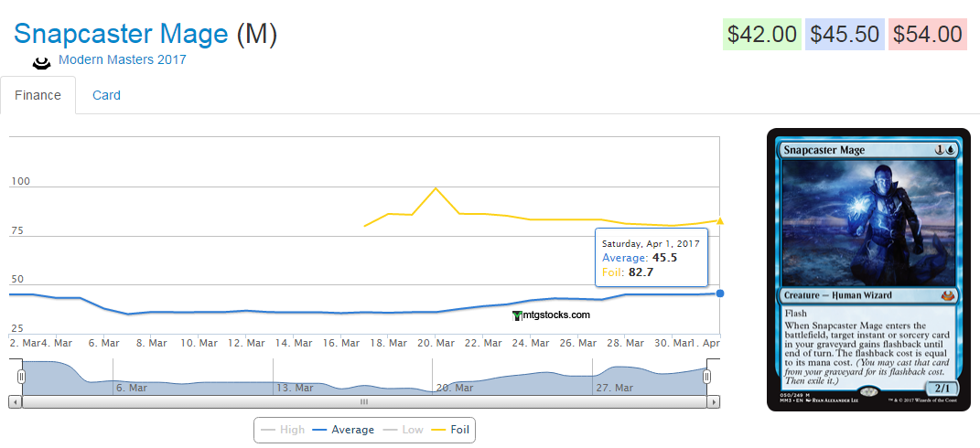Click the yellow Foil triangle data marker
The width and height of the screenshot is (980, 448).
(720, 220)
